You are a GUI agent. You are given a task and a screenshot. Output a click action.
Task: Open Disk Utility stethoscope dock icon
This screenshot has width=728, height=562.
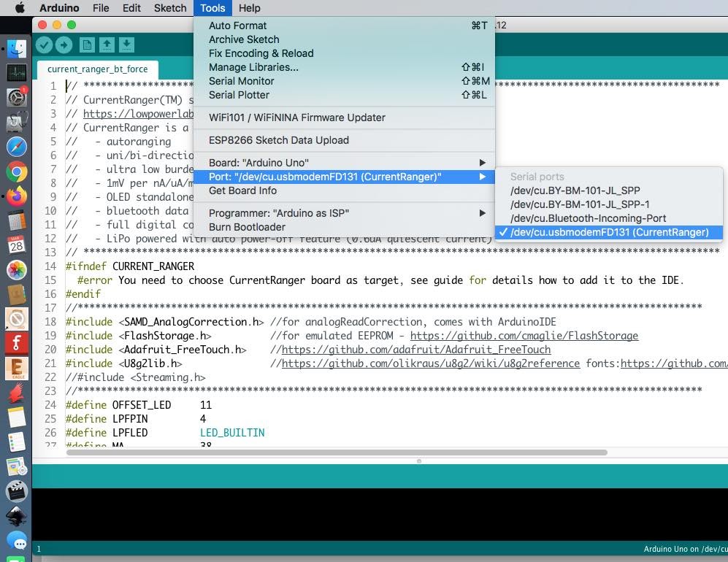click(17, 122)
